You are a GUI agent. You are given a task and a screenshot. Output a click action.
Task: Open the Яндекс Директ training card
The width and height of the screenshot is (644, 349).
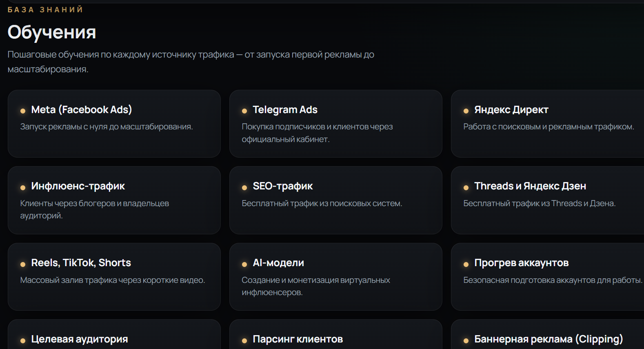click(547, 124)
